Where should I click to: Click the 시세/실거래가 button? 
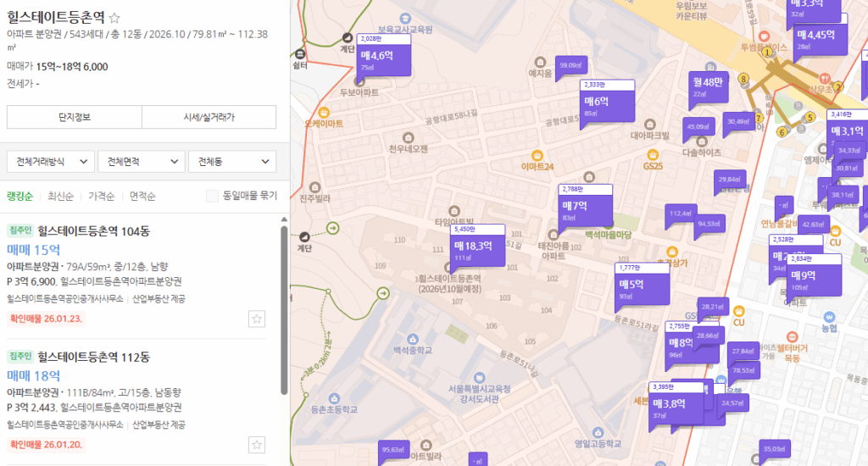coord(209,117)
